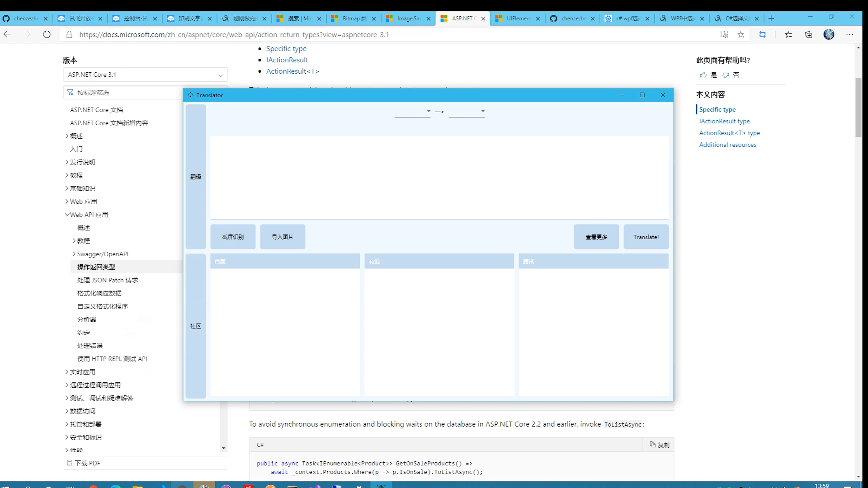This screenshot has width=868, height=488.
Task: Add page to favorites with star icon
Action: tap(741, 34)
